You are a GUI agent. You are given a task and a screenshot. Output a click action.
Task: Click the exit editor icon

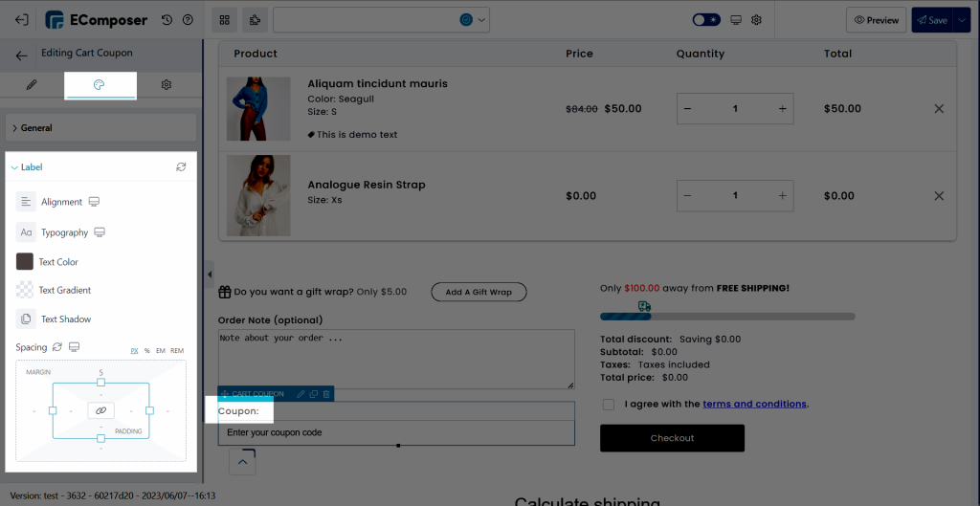pos(22,20)
